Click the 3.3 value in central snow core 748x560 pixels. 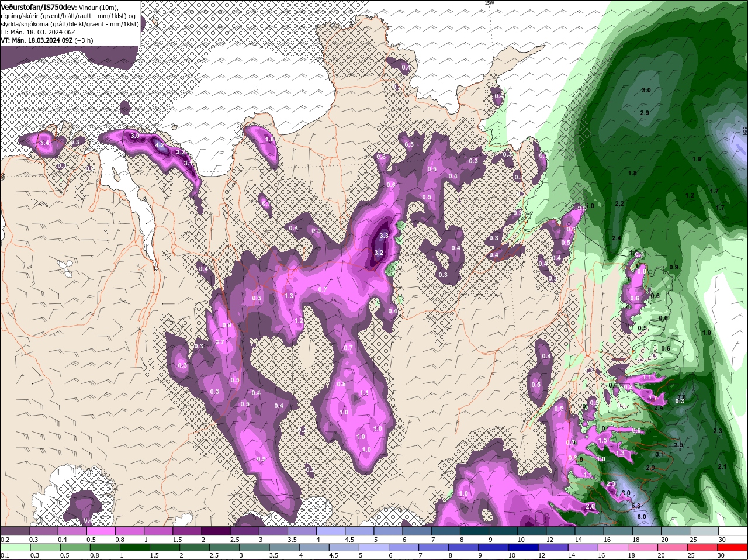coord(384,236)
